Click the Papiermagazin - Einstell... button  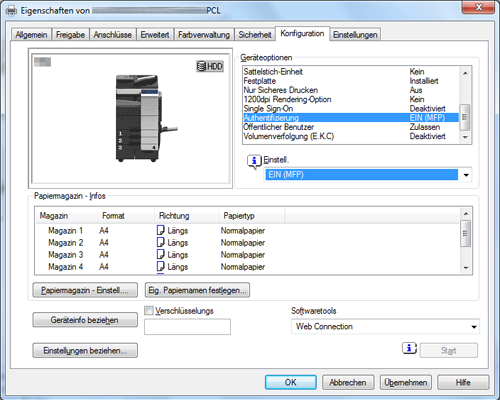pos(85,290)
